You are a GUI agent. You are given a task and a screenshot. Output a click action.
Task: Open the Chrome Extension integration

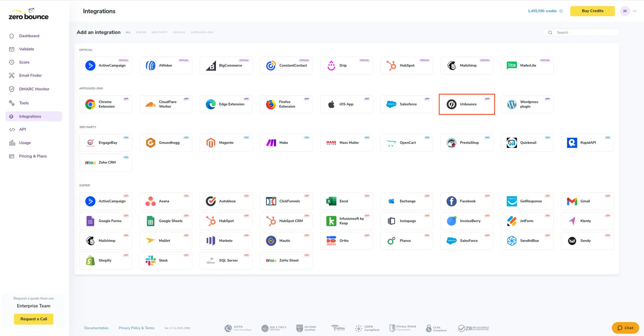click(x=106, y=104)
